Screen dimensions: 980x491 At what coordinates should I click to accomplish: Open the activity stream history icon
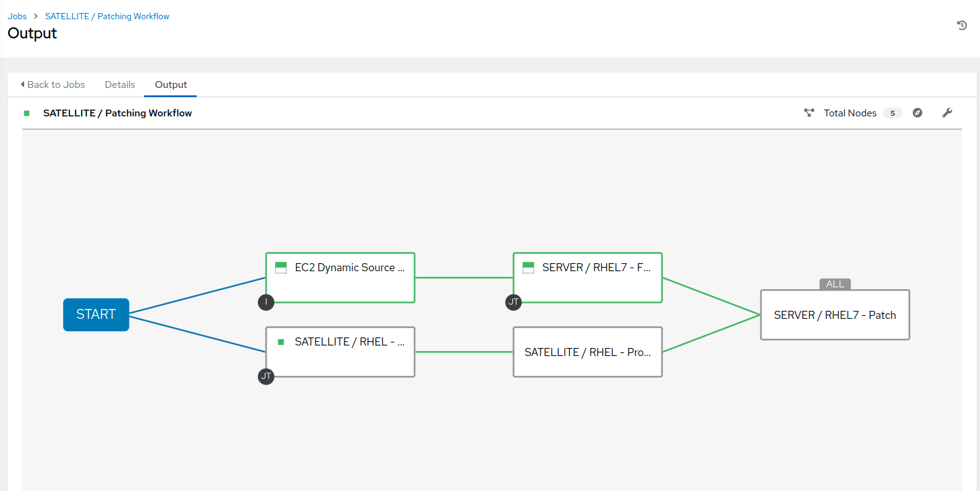(961, 25)
